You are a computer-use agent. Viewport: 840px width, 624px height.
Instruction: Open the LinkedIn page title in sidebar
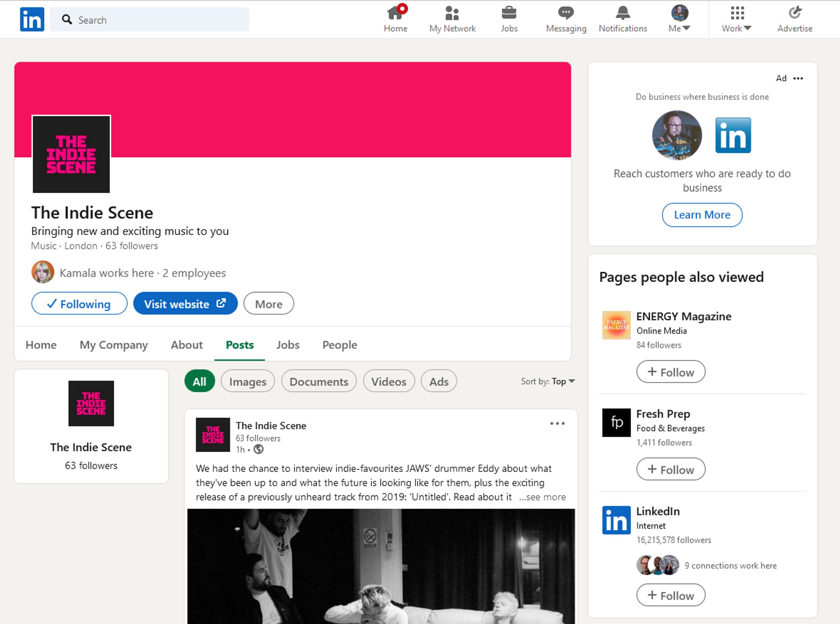click(x=658, y=511)
